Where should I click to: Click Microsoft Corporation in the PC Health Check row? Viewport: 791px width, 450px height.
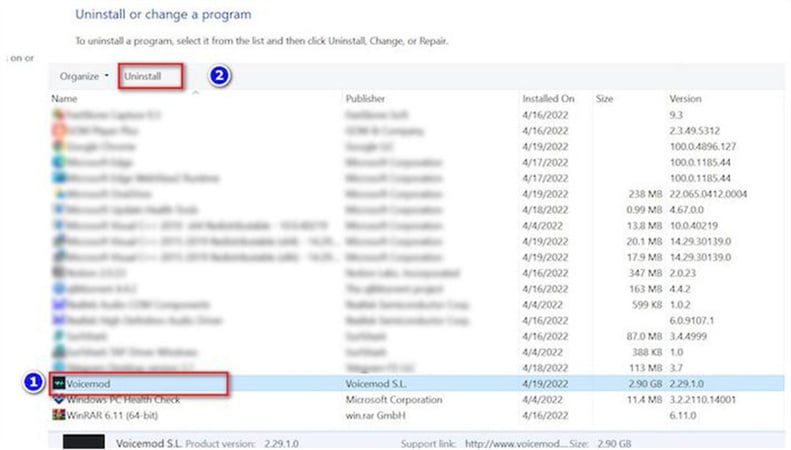coord(394,400)
